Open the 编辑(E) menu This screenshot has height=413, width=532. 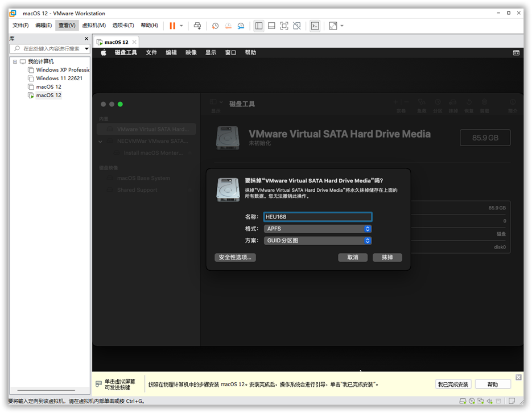(43, 26)
